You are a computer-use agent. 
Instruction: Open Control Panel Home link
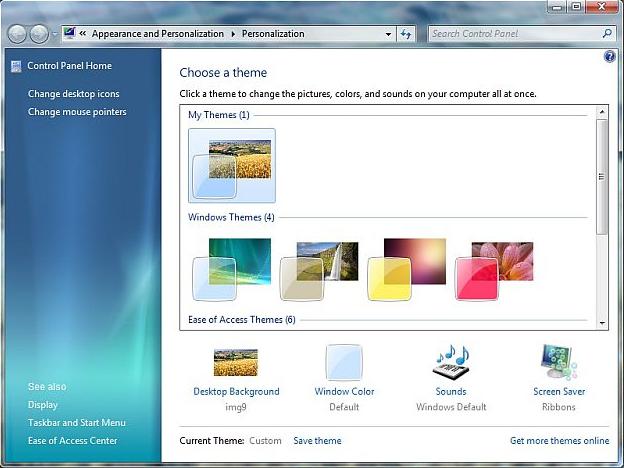pyautogui.click(x=69, y=66)
